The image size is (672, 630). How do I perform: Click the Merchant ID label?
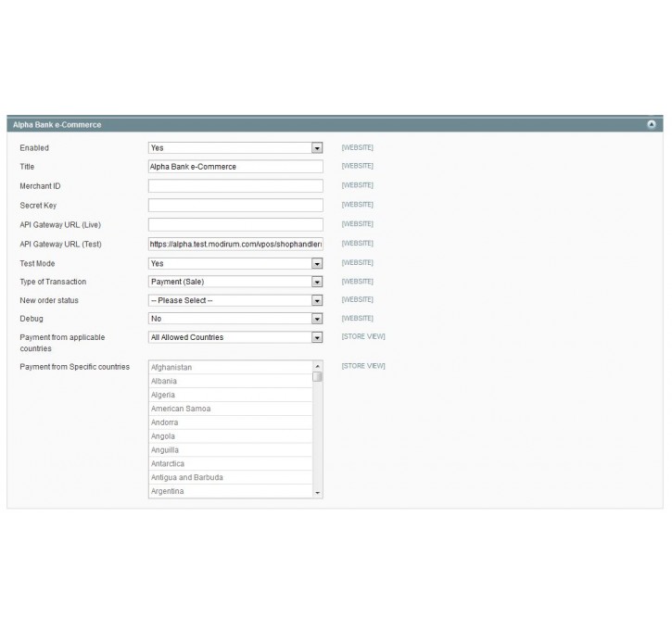coord(40,186)
